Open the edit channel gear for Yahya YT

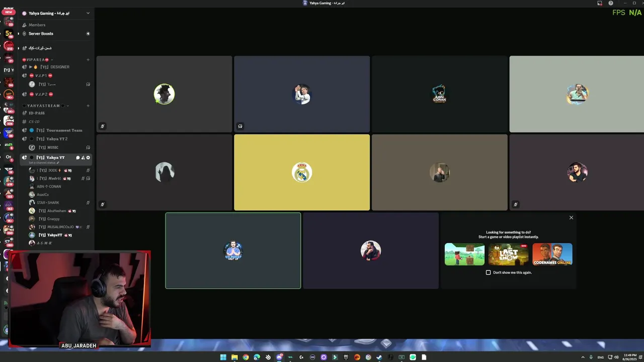88,157
